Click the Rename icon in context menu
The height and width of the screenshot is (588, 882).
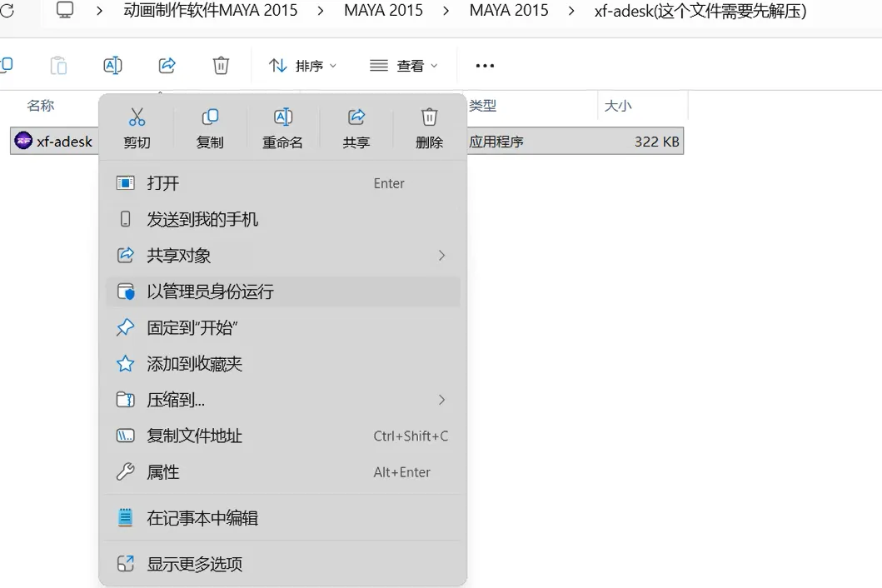click(x=283, y=117)
